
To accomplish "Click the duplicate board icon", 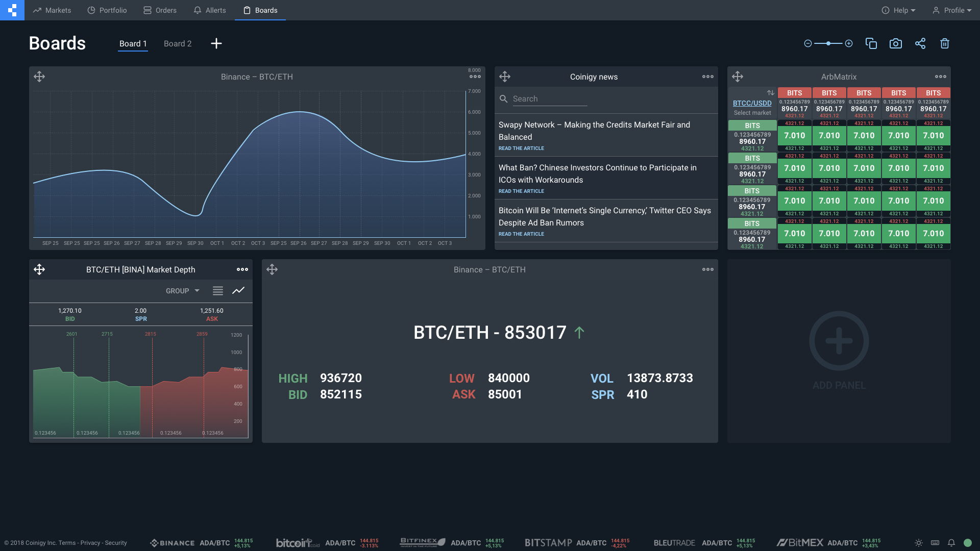I will tap(871, 43).
